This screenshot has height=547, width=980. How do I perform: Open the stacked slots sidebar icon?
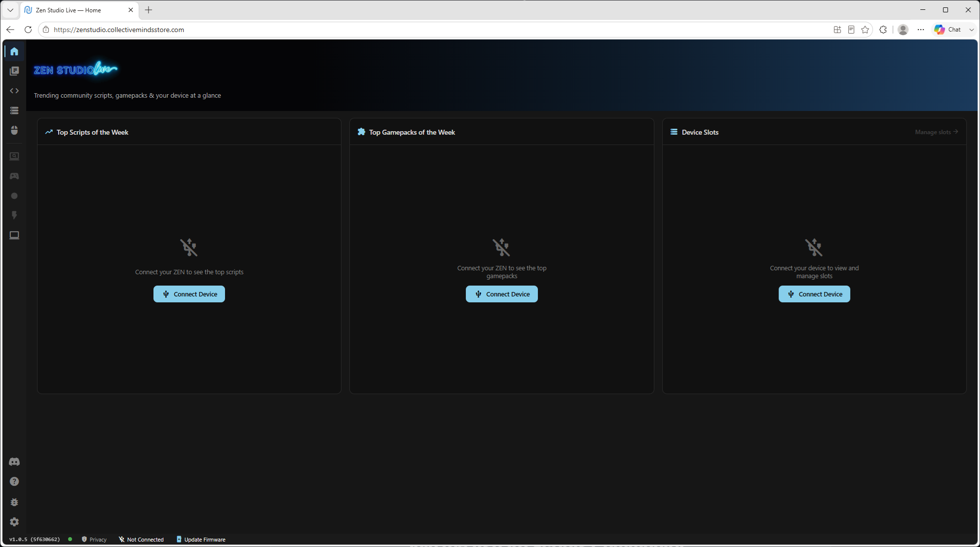(x=14, y=110)
